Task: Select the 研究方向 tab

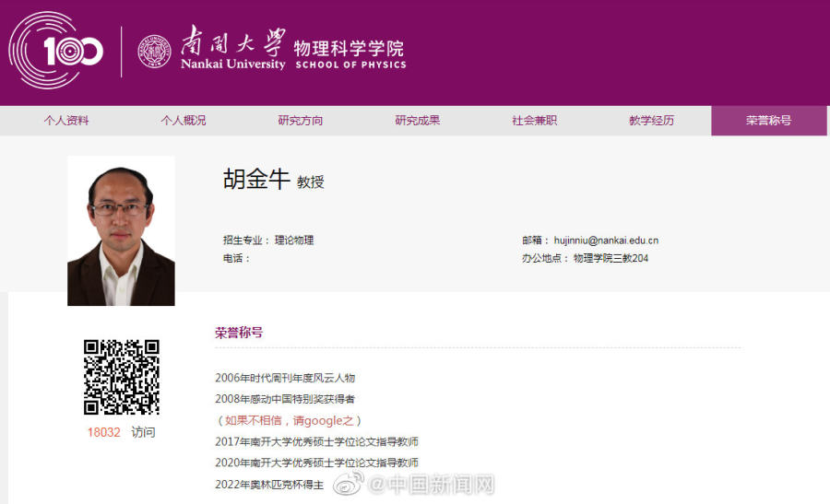Action: pos(301,121)
